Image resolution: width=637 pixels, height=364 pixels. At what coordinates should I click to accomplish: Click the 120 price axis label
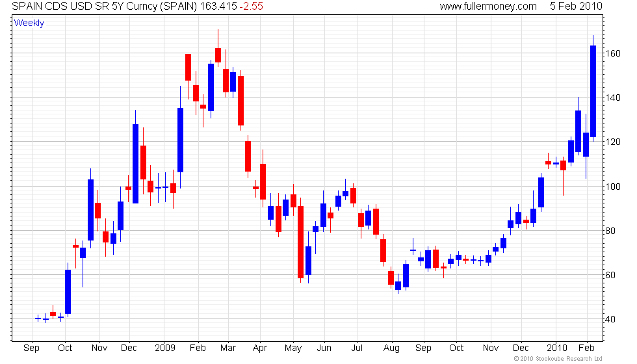pyautogui.click(x=613, y=142)
